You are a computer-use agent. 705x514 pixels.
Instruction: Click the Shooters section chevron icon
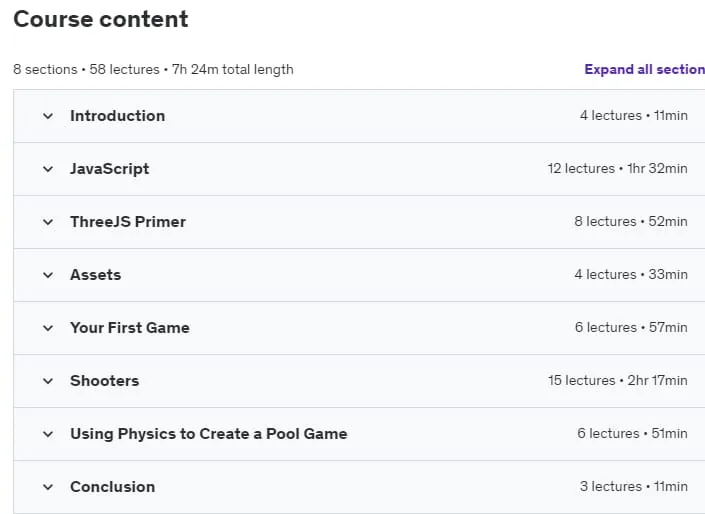pyautogui.click(x=48, y=381)
